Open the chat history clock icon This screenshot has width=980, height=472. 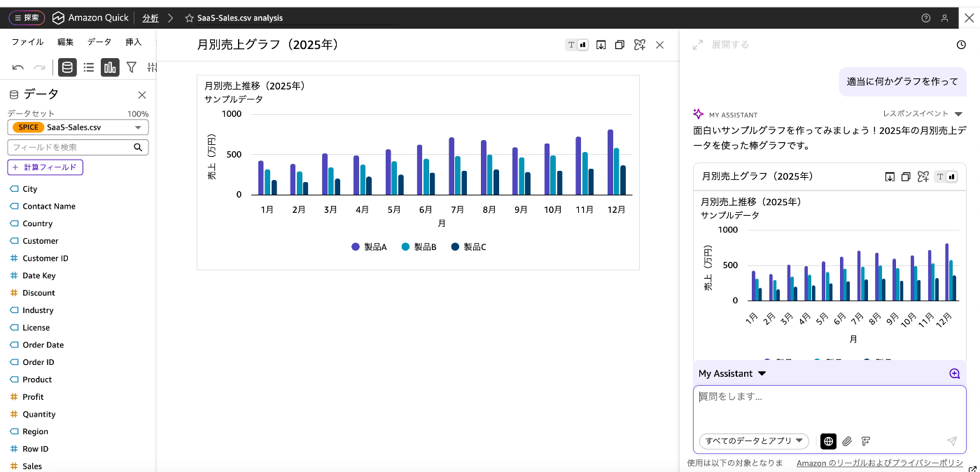[x=961, y=45]
